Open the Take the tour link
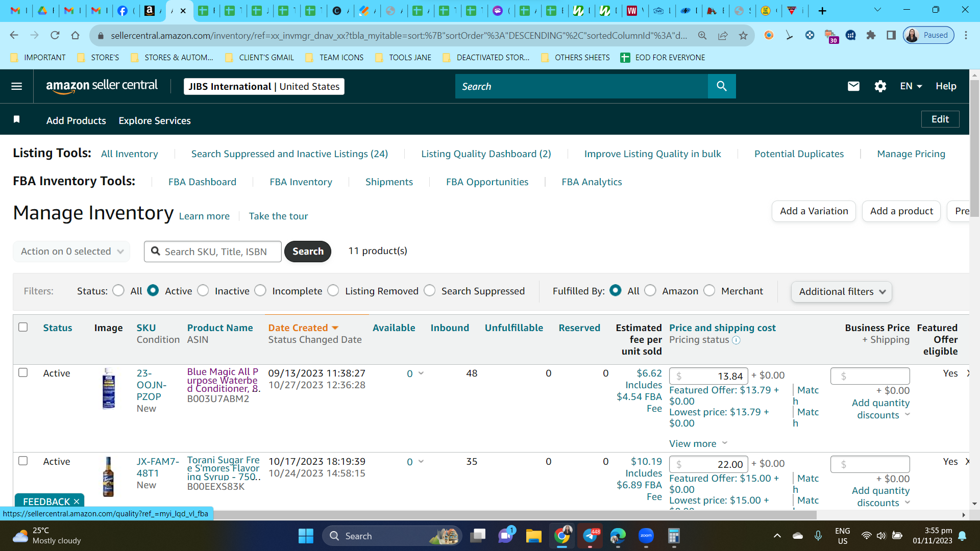 (x=278, y=216)
